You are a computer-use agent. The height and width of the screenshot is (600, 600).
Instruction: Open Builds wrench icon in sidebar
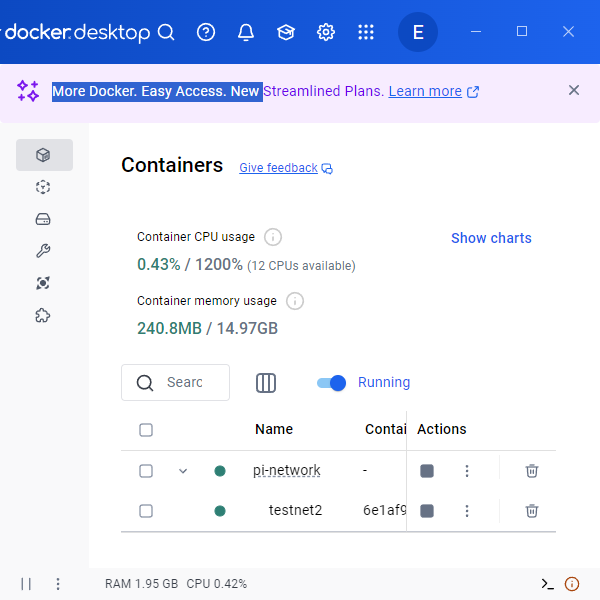tap(43, 251)
